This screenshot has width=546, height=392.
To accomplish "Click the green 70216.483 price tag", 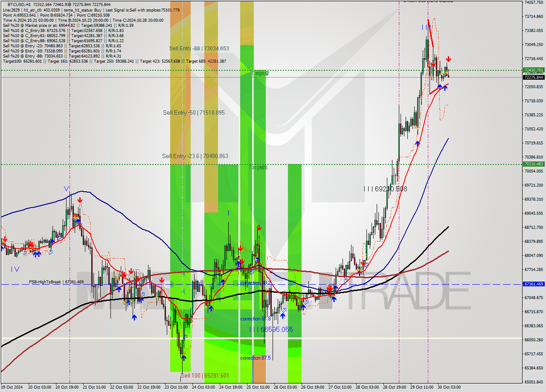I will pos(534,164).
